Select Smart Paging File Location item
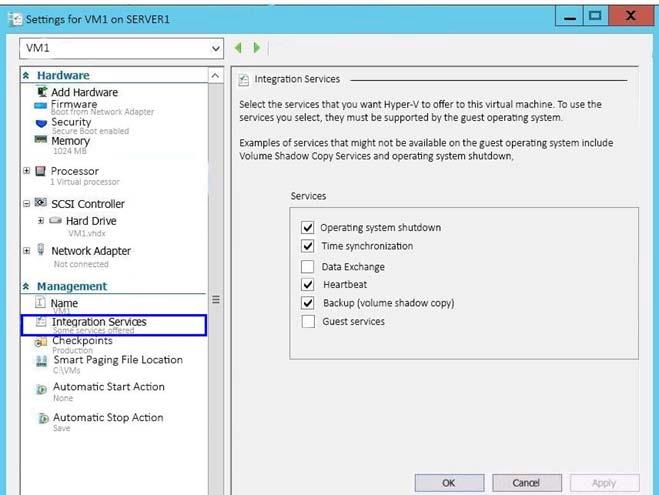 coord(118,360)
